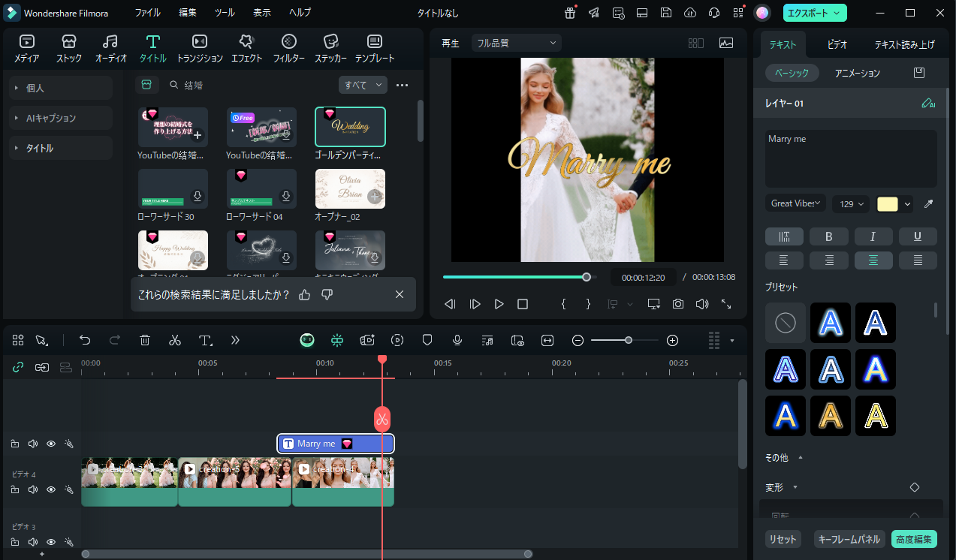Click the gift box icon

click(x=570, y=13)
